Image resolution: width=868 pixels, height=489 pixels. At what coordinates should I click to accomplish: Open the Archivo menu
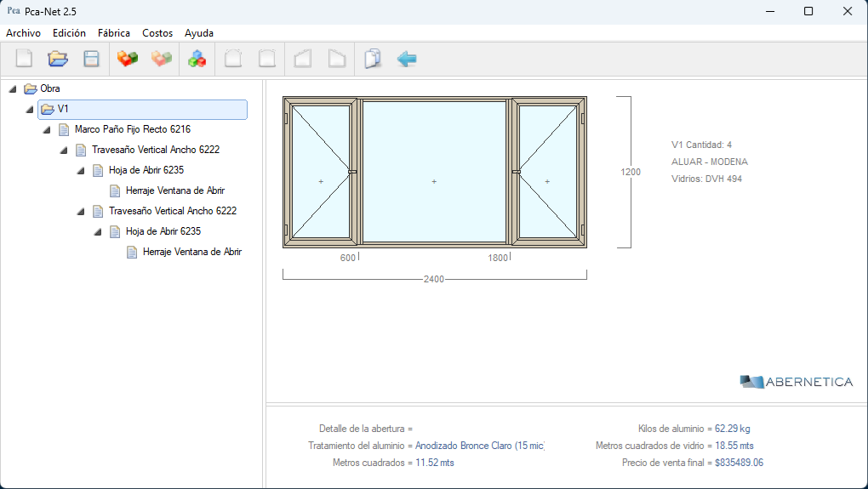tap(23, 33)
